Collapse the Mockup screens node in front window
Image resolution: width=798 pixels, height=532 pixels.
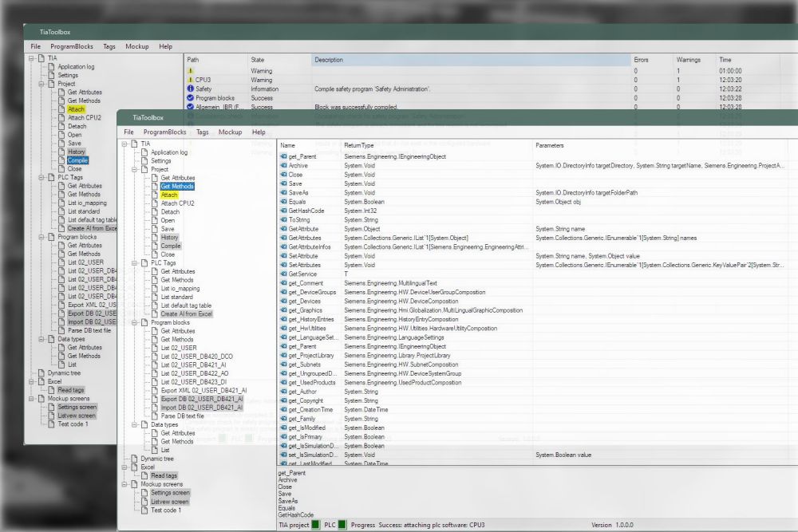[124, 484]
